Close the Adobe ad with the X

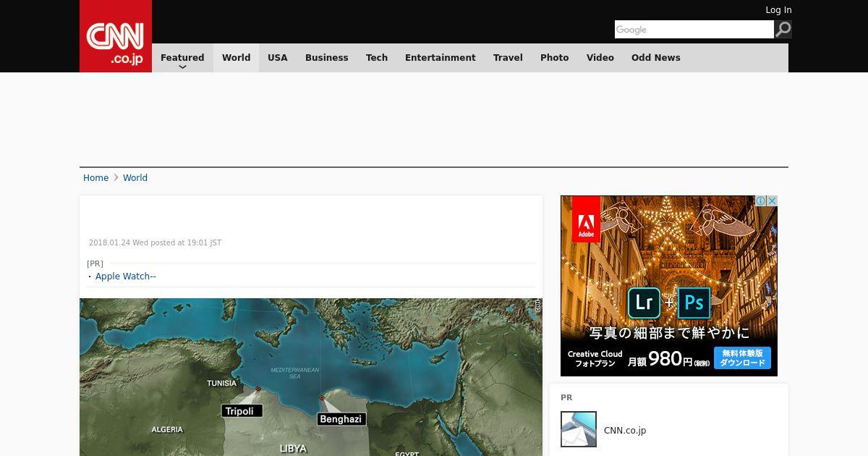[772, 201]
